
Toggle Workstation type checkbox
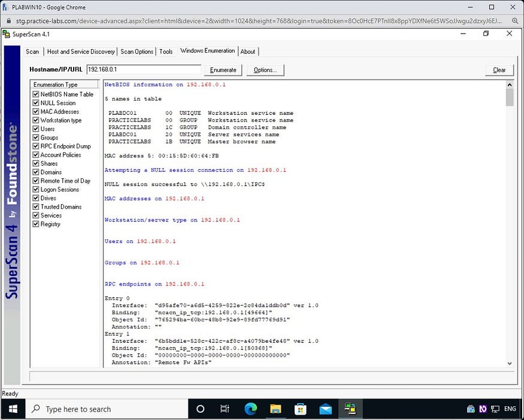pos(36,120)
